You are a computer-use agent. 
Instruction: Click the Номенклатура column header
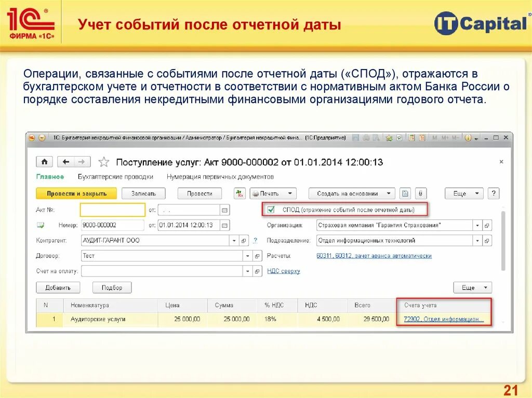click(x=110, y=305)
